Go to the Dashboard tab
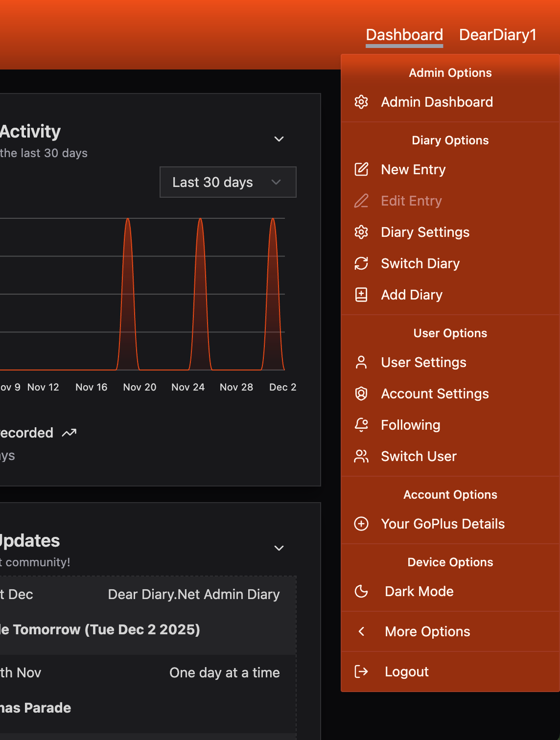Viewport: 560px width, 740px height. click(404, 35)
